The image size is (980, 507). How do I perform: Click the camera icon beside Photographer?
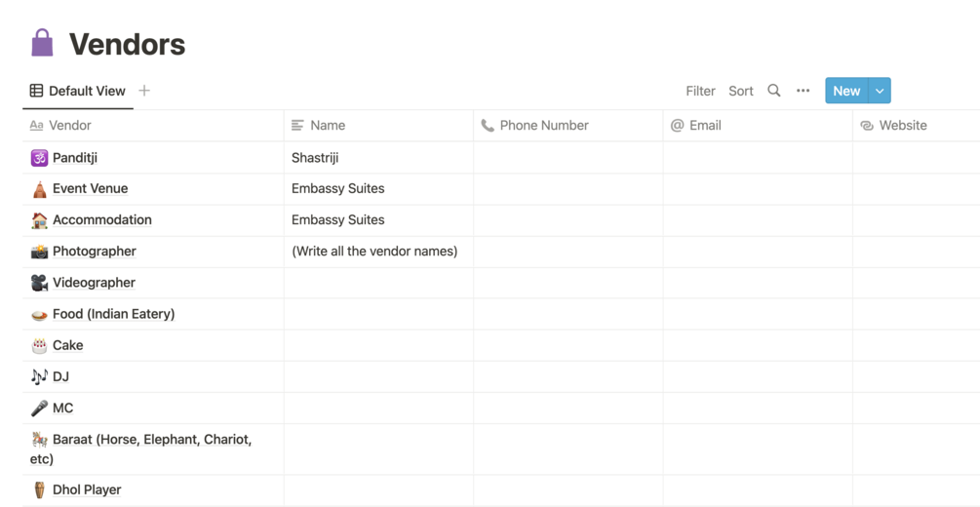(39, 252)
